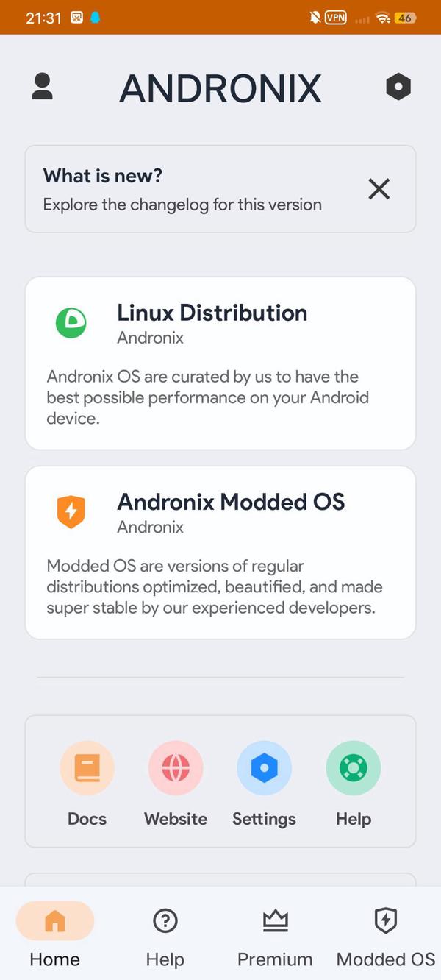Open the Andronix Modded OS card
The image size is (441, 980).
[x=220, y=553]
